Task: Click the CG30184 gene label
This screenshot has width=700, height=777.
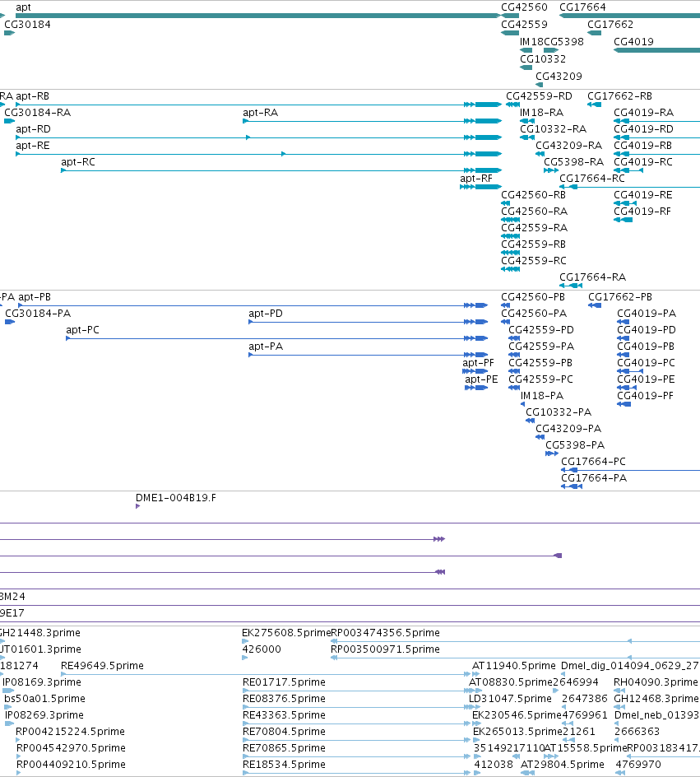Action: click(x=27, y=25)
